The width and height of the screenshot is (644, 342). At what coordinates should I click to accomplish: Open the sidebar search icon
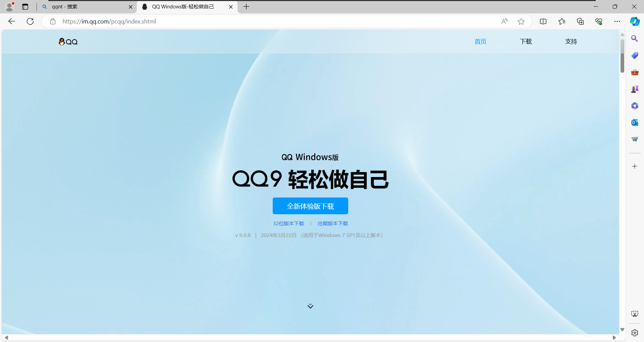coord(634,39)
